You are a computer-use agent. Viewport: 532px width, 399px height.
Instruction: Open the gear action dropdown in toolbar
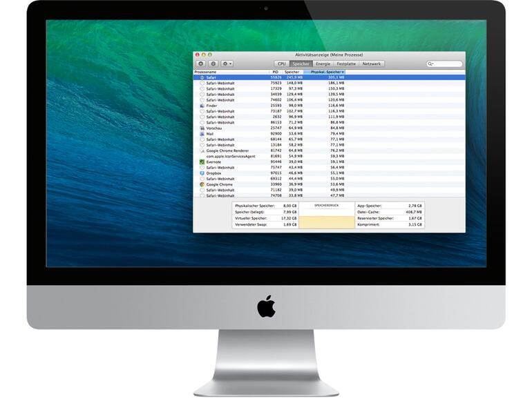pyautogui.click(x=227, y=64)
